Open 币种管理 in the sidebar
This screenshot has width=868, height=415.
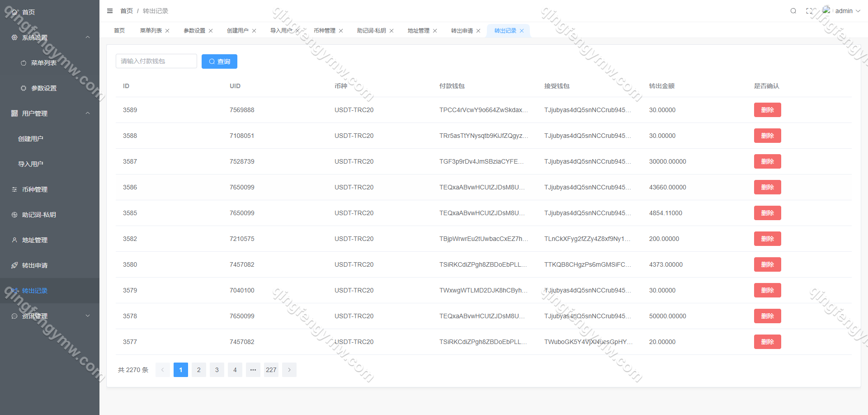[50, 189]
